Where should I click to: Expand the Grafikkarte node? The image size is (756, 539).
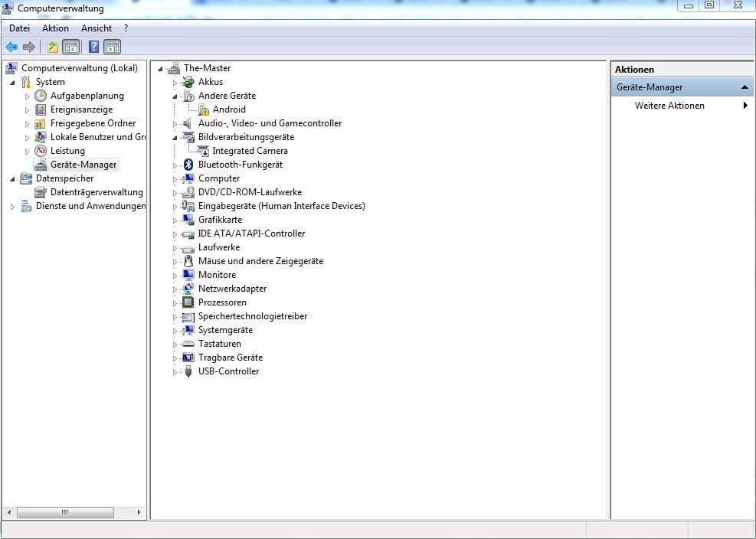(x=175, y=220)
